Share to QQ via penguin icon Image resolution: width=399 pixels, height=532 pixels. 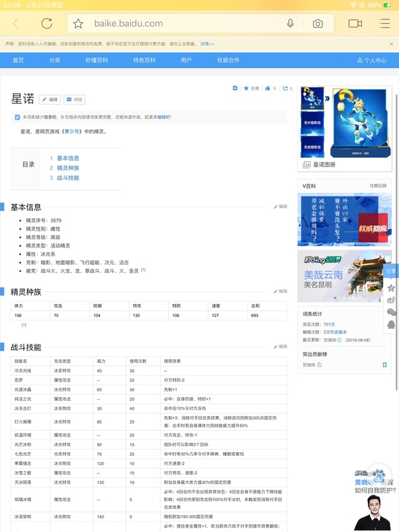391,324
